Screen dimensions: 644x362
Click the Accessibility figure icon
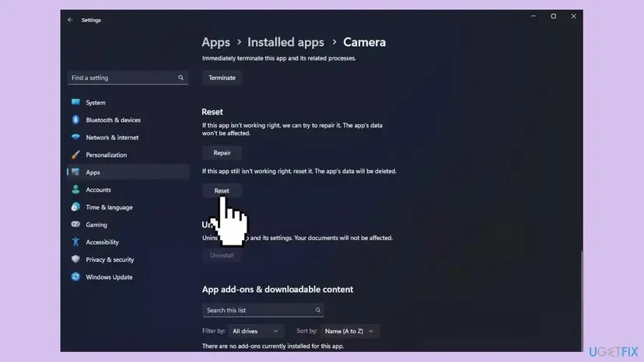(75, 242)
